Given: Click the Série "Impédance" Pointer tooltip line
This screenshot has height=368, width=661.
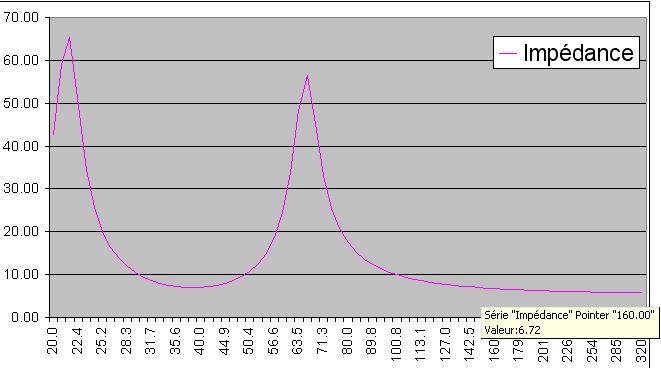Looking at the screenshot, I should 569,315.
